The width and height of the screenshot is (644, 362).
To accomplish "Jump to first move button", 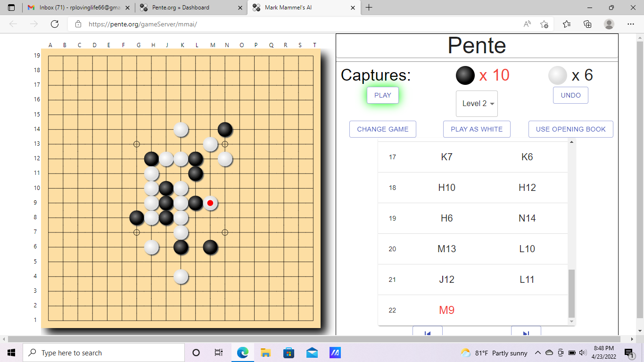I will pyautogui.click(x=428, y=331).
